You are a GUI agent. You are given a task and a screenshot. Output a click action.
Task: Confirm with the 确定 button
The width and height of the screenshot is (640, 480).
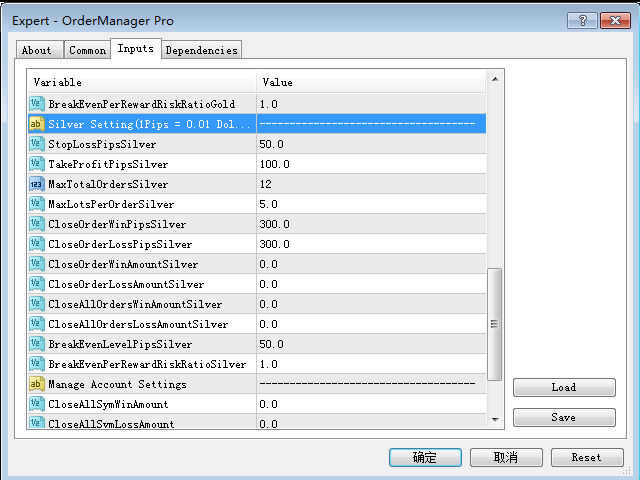pyautogui.click(x=425, y=457)
